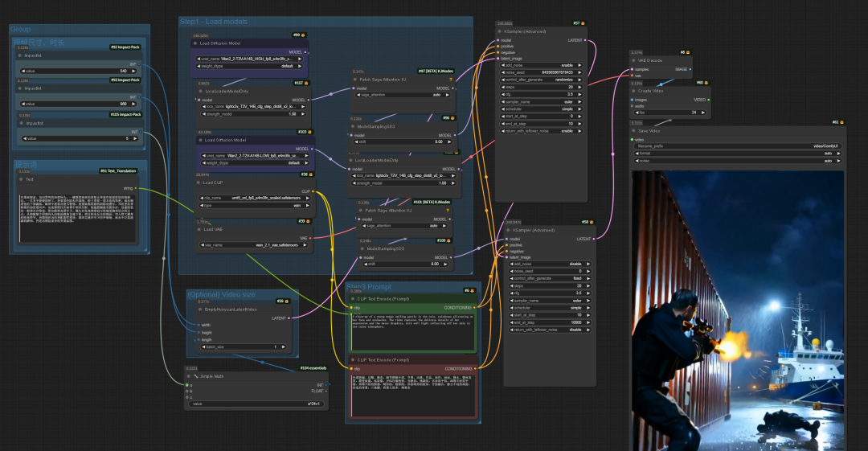Click the #101 [BETA] KJNodes badge
The width and height of the screenshot is (868, 451).
click(432, 203)
